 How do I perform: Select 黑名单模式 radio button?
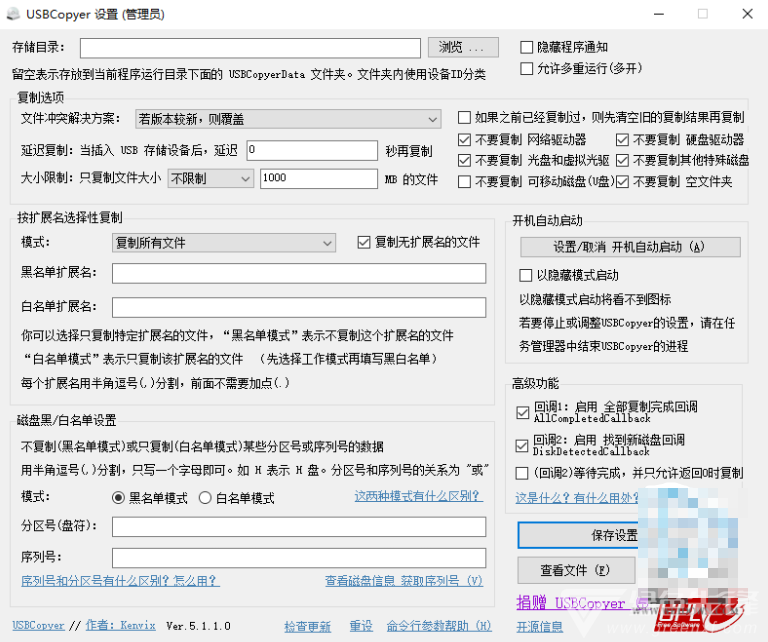[118, 498]
